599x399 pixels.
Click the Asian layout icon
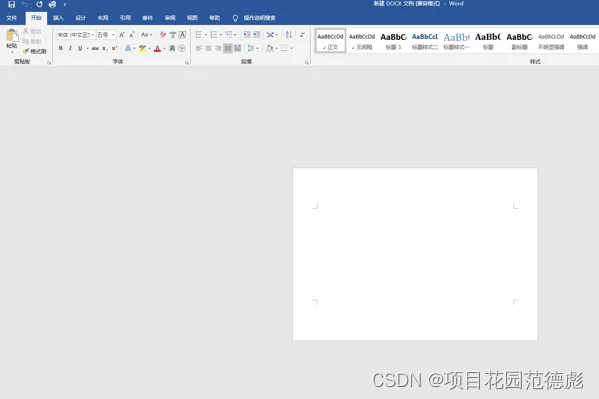[x=270, y=35]
